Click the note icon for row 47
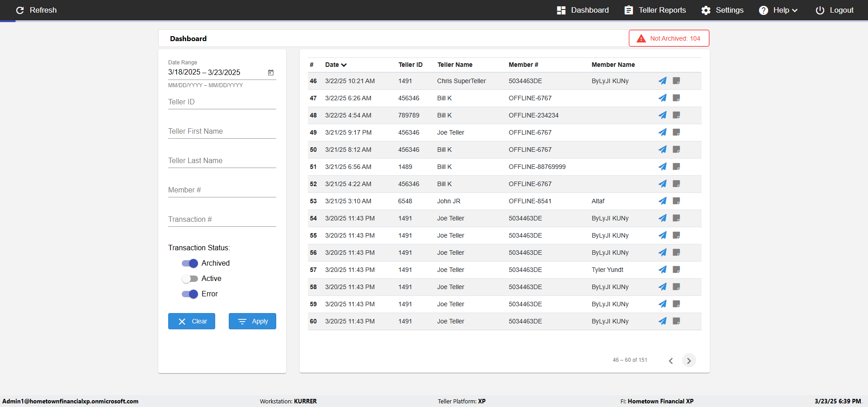The image size is (868, 407). tap(676, 98)
